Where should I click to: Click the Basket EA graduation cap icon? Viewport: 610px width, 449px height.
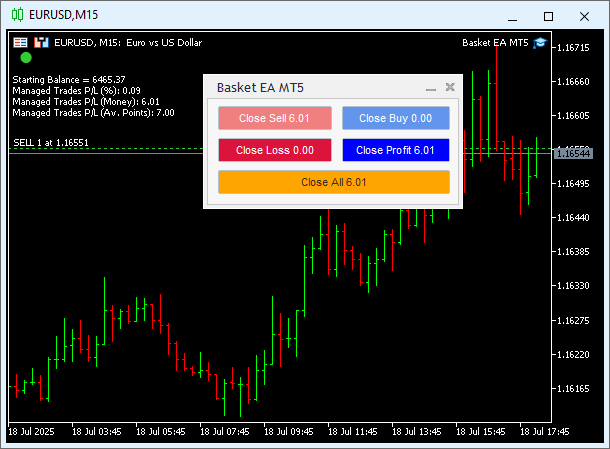coord(540,42)
